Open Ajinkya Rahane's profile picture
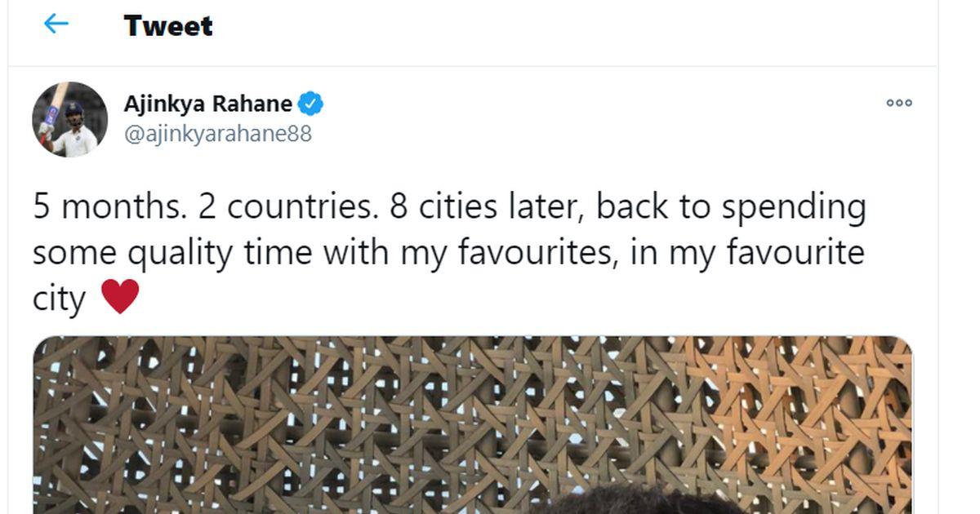980x514 pixels. click(x=69, y=119)
